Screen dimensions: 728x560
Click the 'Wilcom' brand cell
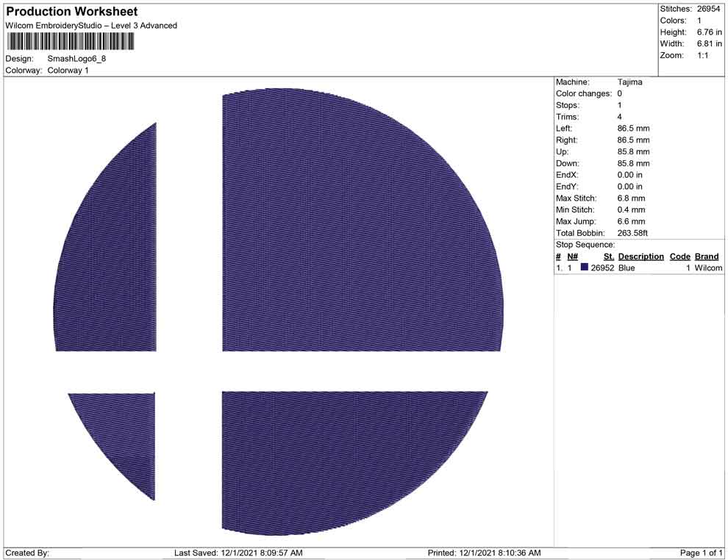[x=708, y=268]
